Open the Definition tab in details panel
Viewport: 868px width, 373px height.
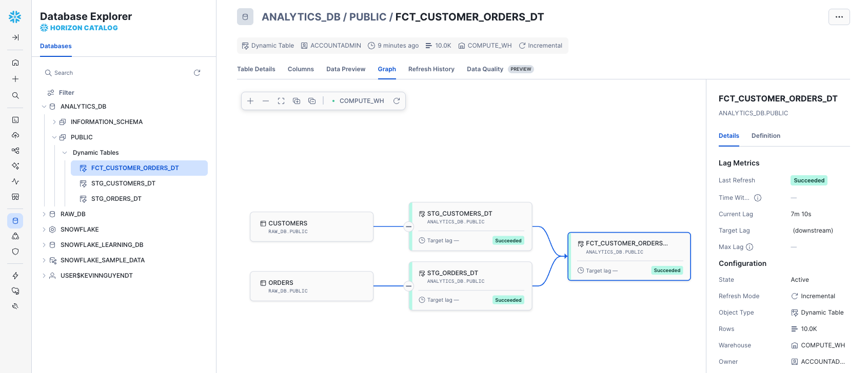click(x=765, y=136)
